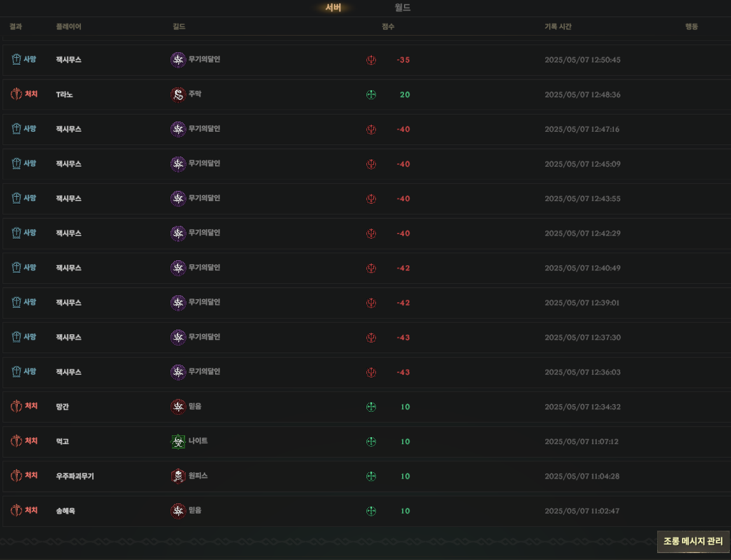This screenshot has width=731, height=560.
Task: Click the 나이트 guild name
Action: 198,440
